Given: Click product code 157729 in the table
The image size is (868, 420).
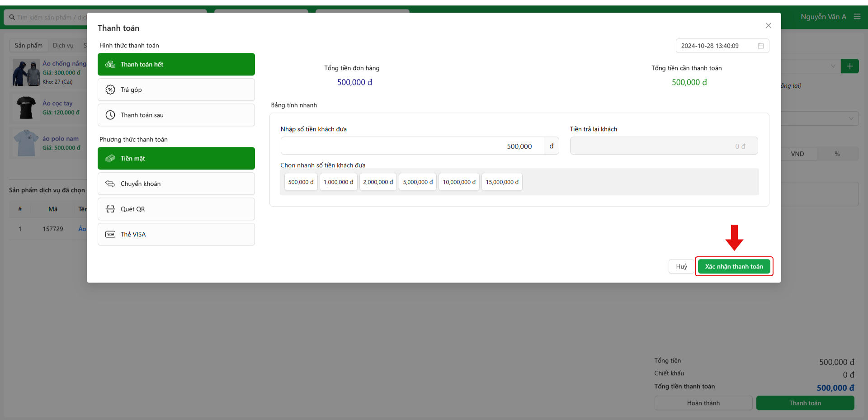Looking at the screenshot, I should pos(53,229).
